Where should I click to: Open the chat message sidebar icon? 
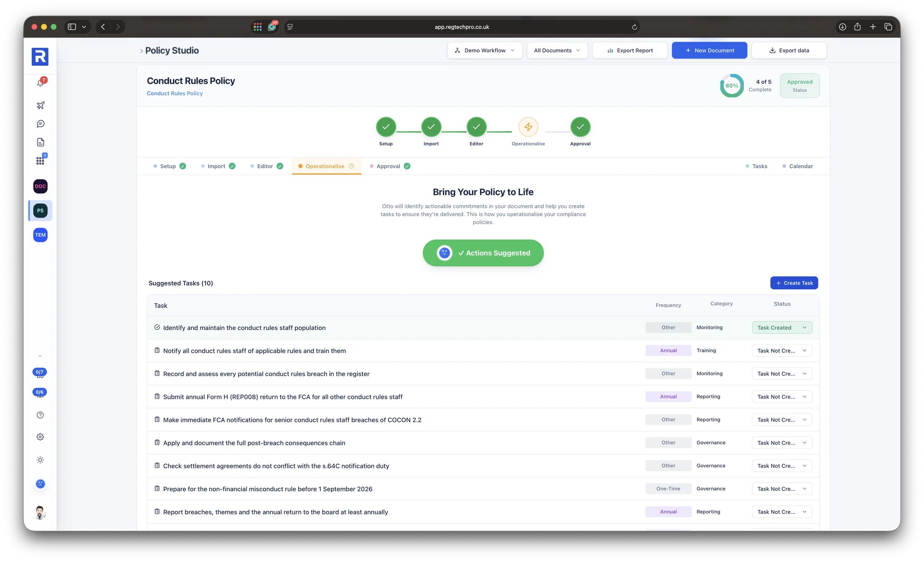(x=40, y=124)
